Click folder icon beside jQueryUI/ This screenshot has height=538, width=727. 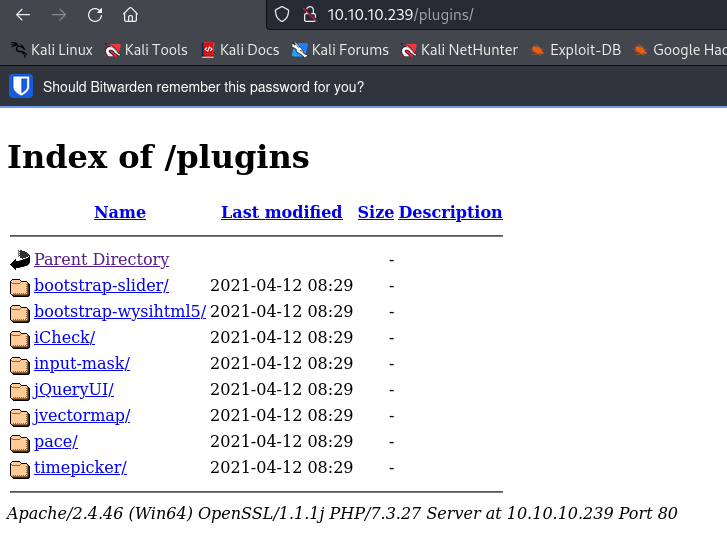tap(20, 391)
